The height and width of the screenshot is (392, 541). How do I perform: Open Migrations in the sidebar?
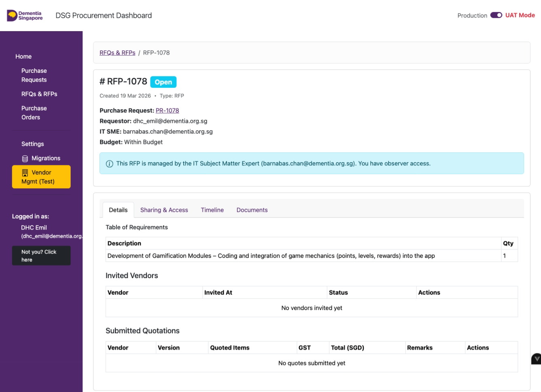click(41, 158)
